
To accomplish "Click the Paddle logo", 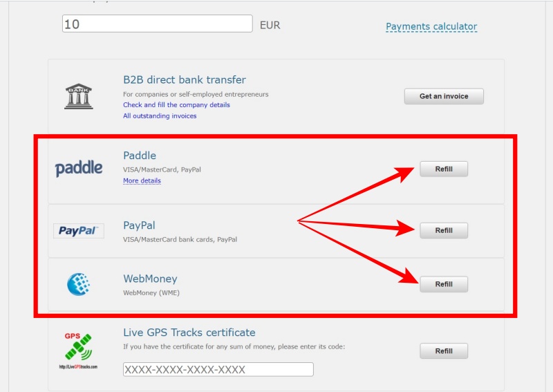I will tap(79, 168).
